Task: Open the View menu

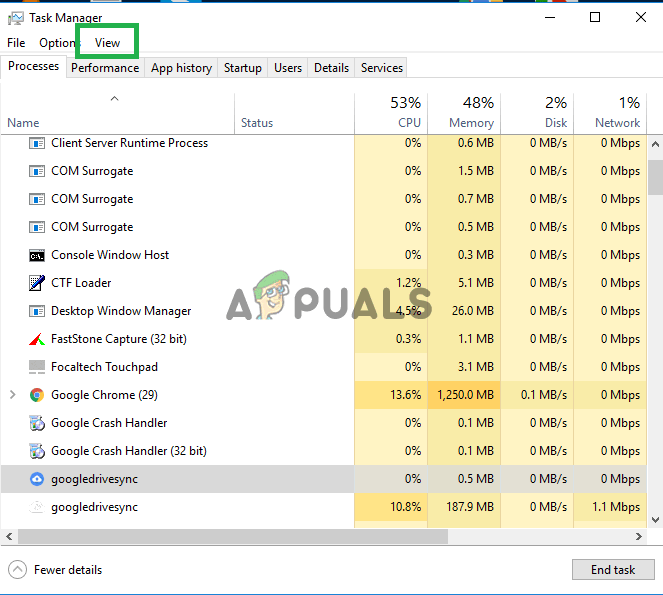Action: [x=107, y=43]
